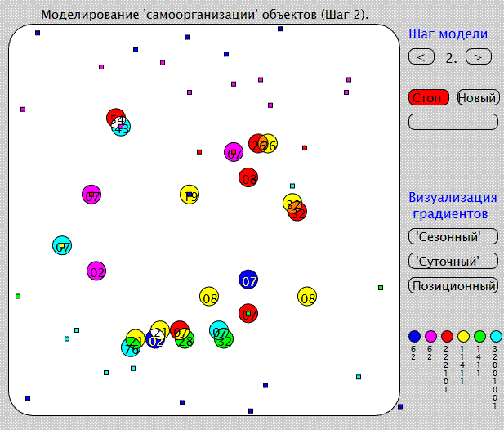This screenshot has width=504, height=430.
Task: Pick the yellow legend color circle
Action: tap(463, 336)
